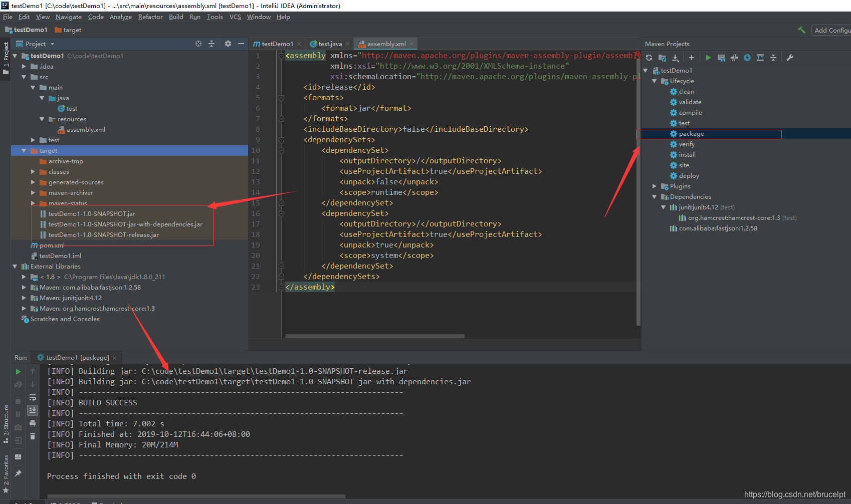
Task: Click editor horizontal scrollbar thumb
Action: pos(375,336)
